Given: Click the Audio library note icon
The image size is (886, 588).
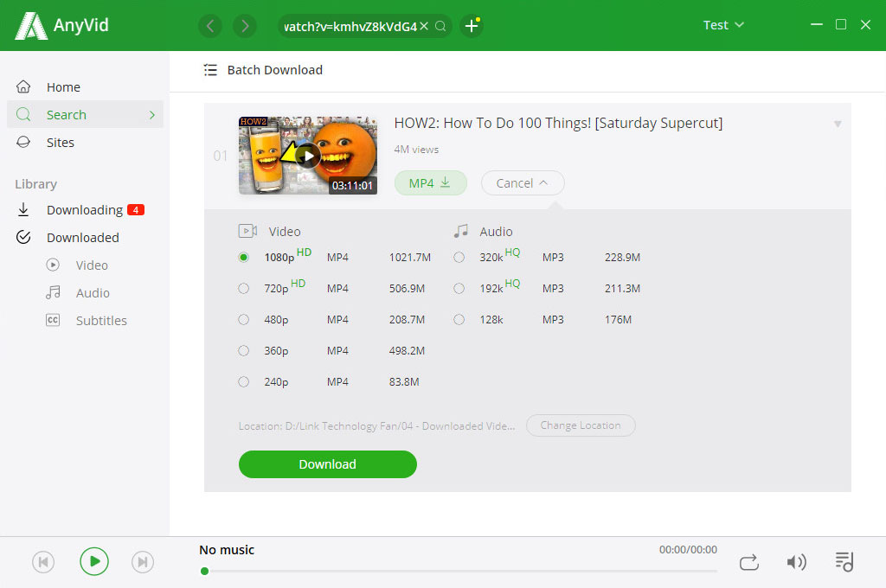Looking at the screenshot, I should coord(53,292).
